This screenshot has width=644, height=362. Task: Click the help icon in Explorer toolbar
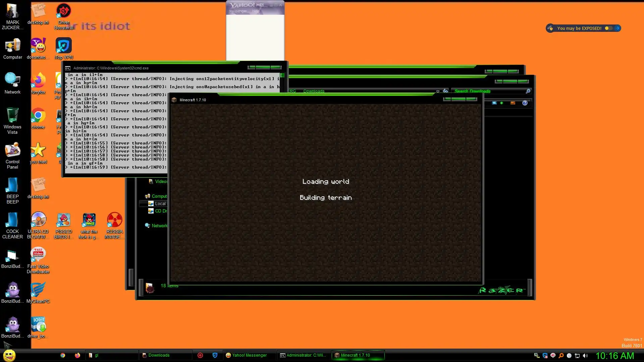click(x=525, y=103)
